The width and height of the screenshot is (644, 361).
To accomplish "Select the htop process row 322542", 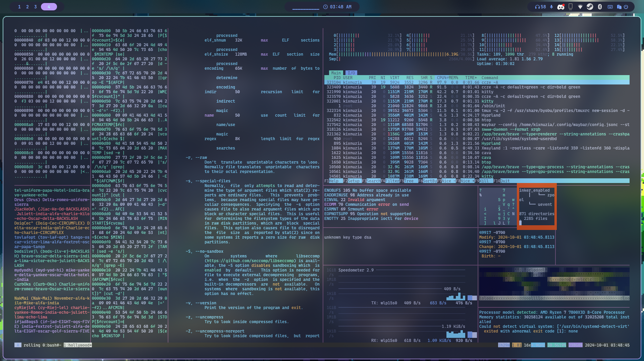I will point(477,120).
